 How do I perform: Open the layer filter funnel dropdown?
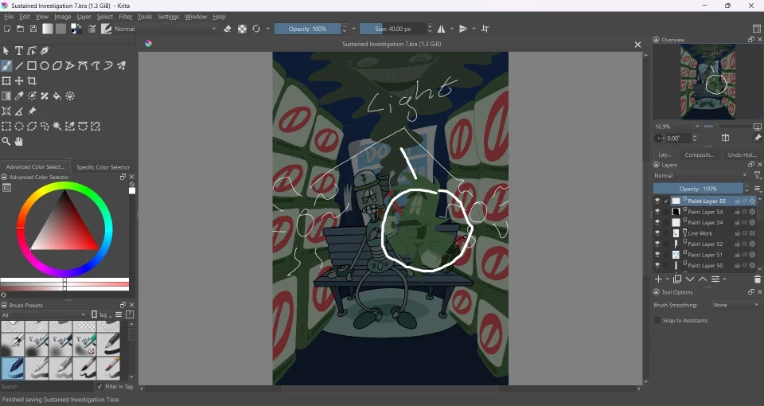point(757,175)
